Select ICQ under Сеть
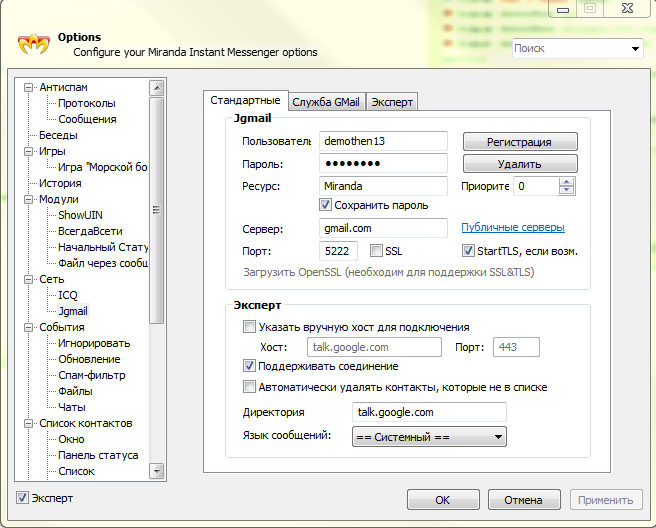This screenshot has height=528, width=656. [68, 295]
